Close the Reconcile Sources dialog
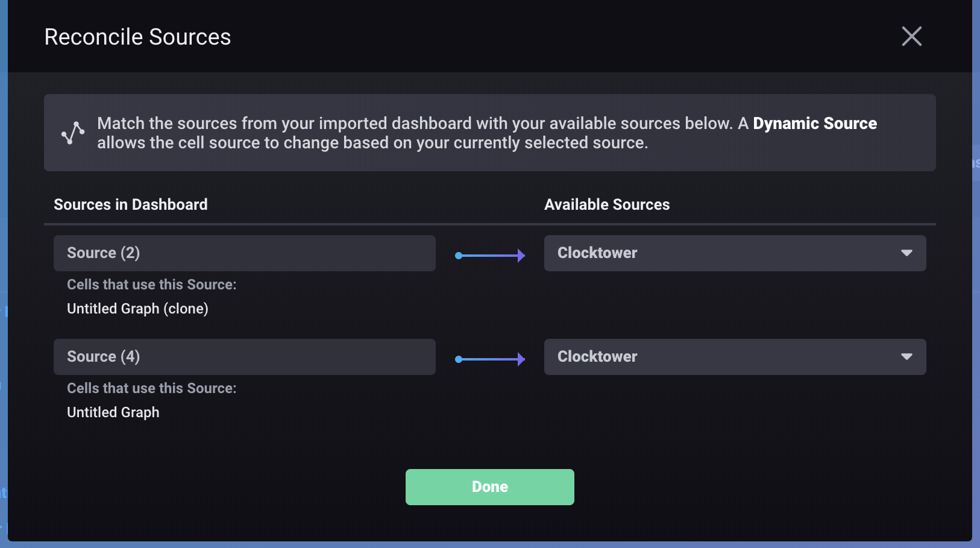 pos(911,36)
